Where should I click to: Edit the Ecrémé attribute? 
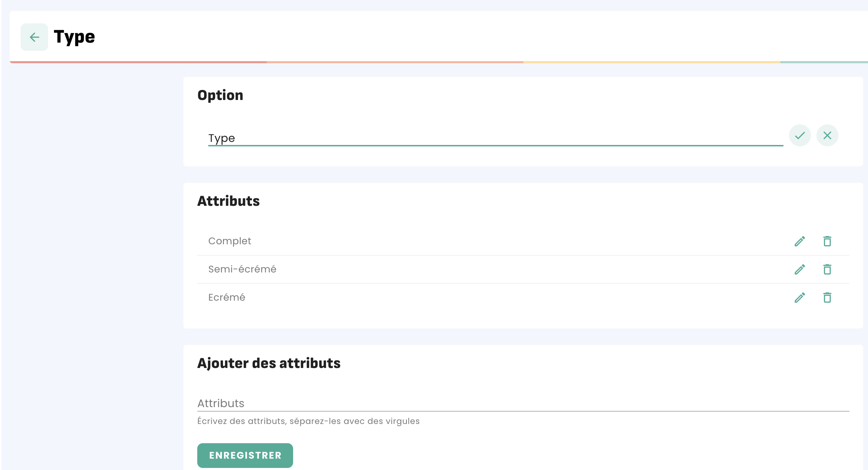[800, 298]
